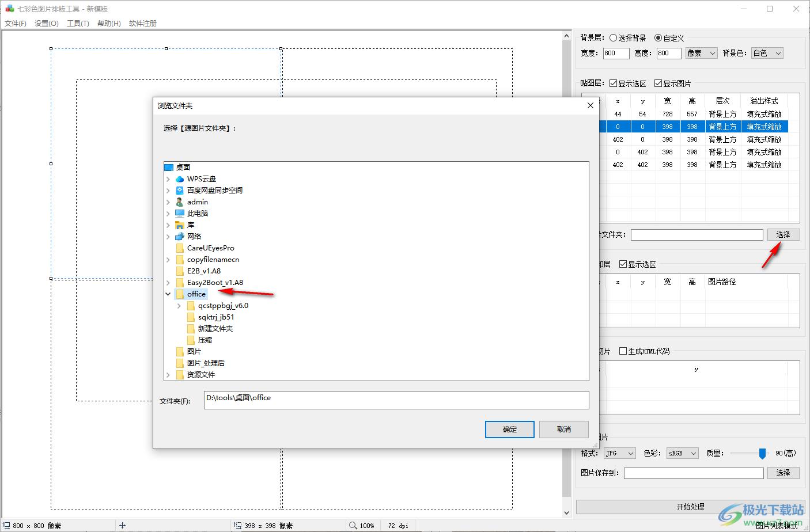Screen dimensions: 810x532
Task: Click the WPS云盘 cloud icon
Action: click(x=180, y=179)
